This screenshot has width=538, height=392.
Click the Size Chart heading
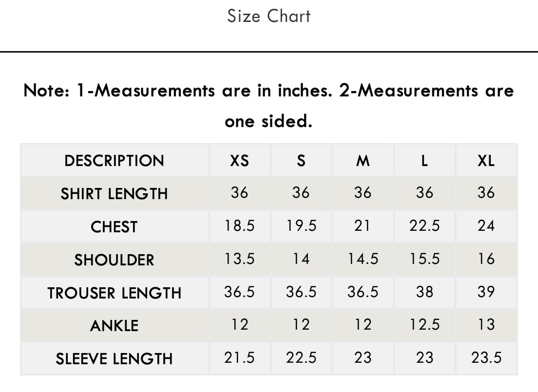coord(269,16)
